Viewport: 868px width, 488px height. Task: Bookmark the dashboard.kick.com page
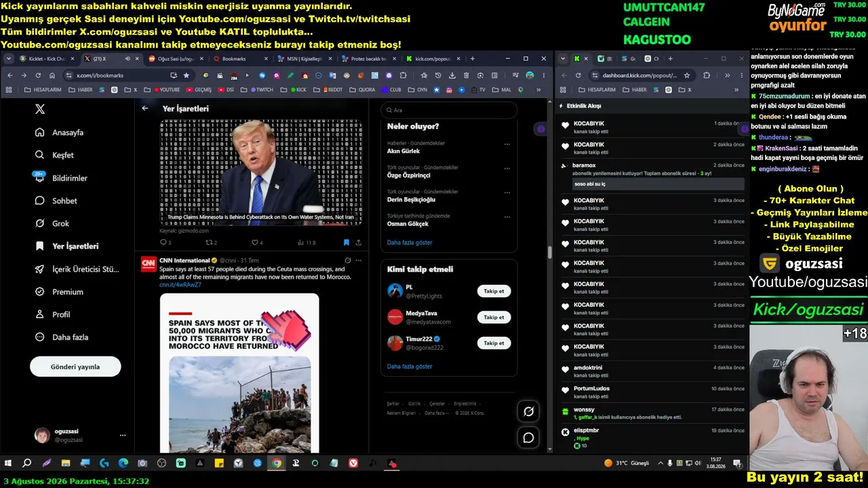pos(687,75)
